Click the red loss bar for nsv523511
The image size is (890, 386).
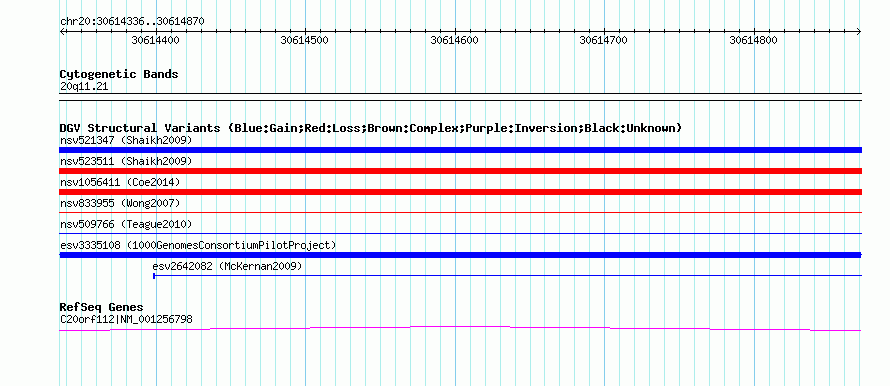tap(460, 171)
